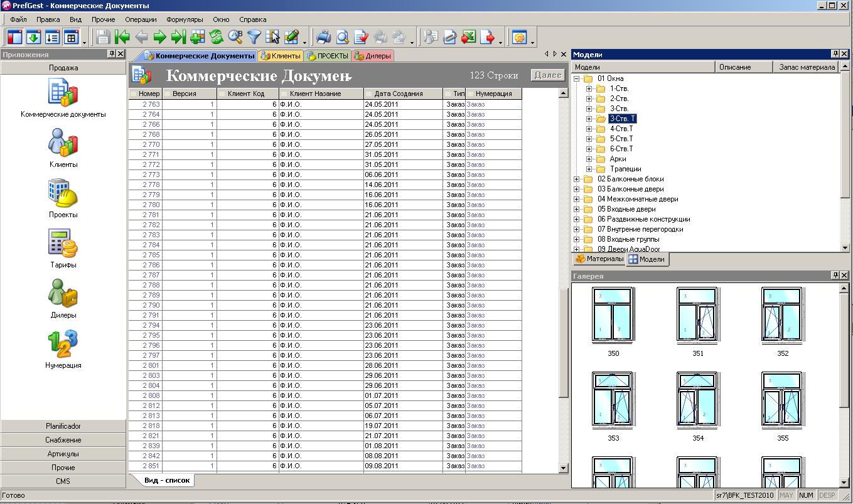This screenshot has height=504, width=853.
Task: Open the Клиенты sidebar application
Action: point(63,149)
